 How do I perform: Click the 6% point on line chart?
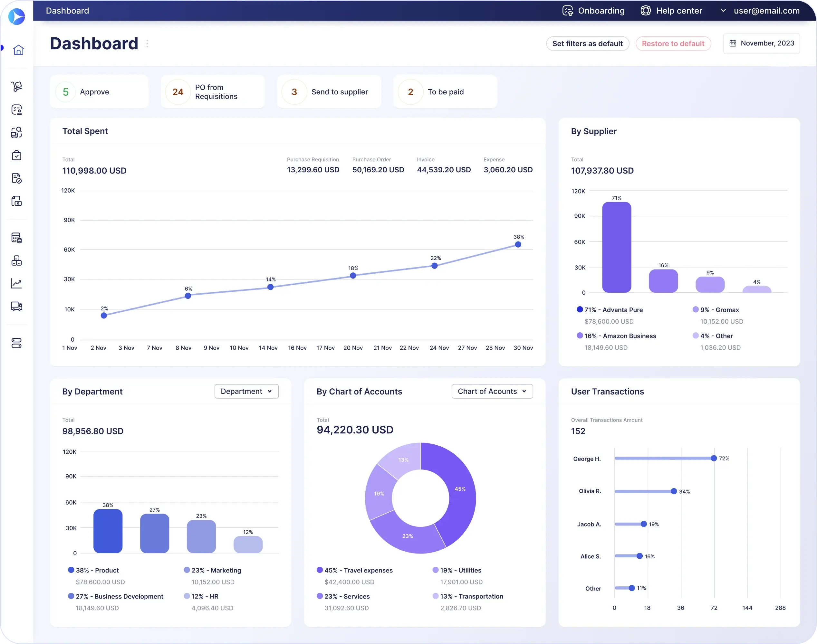point(188,296)
